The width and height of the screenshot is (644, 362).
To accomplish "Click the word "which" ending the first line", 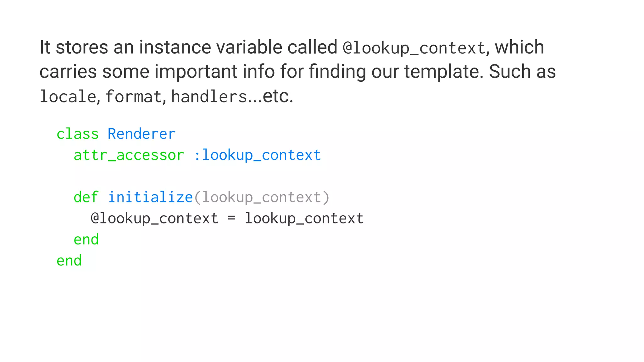I will (x=519, y=47).
